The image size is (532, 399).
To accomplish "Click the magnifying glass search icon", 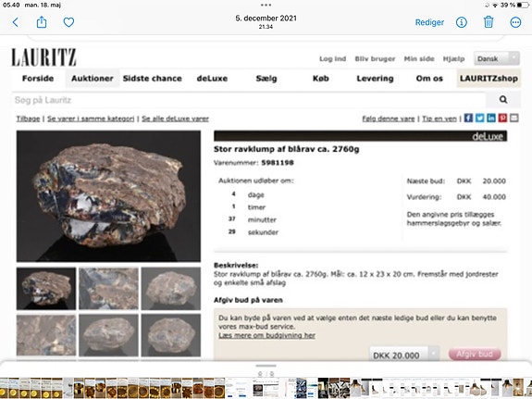I will (x=503, y=99).
